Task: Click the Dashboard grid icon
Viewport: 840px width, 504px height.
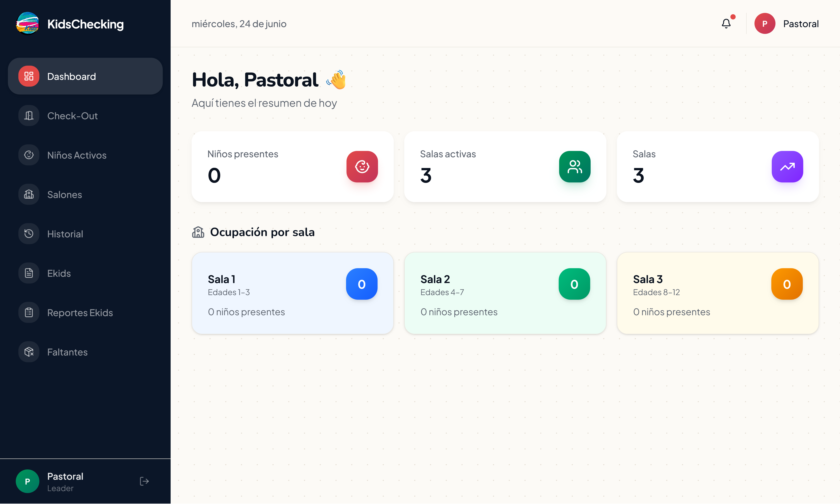Action: pyautogui.click(x=29, y=76)
